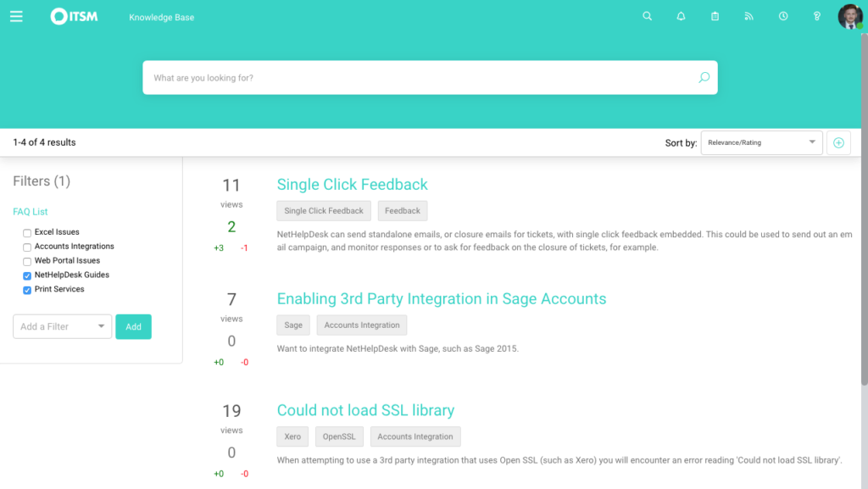Screen dimensions: 868x489
Task: Click the search magnifier icon in header
Action: tap(647, 17)
